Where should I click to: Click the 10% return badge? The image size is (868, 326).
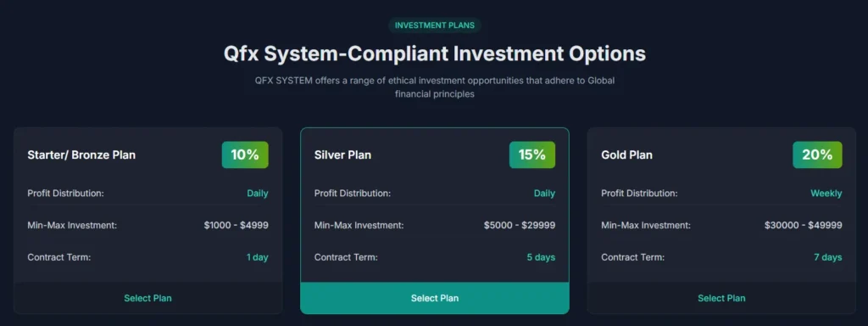(245, 155)
